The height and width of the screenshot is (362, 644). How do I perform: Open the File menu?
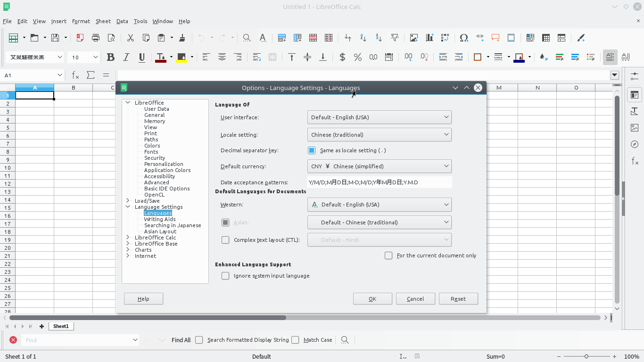(x=7, y=21)
